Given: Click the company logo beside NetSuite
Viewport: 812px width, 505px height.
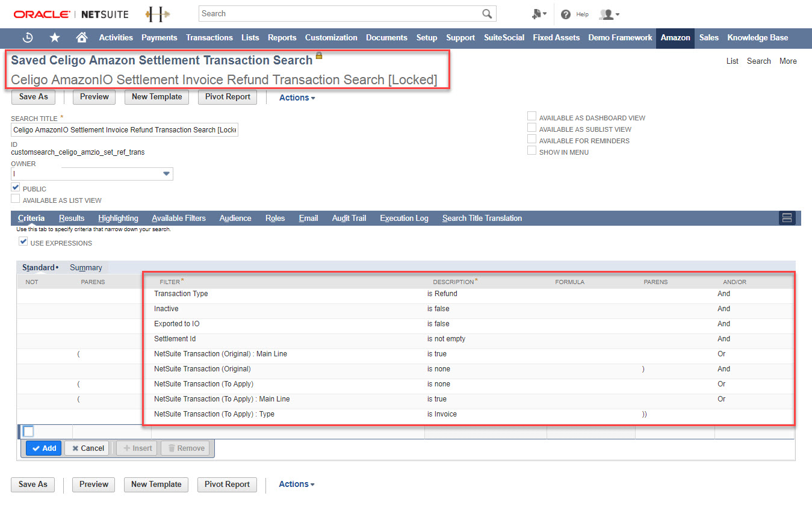Looking at the screenshot, I should (x=157, y=13).
